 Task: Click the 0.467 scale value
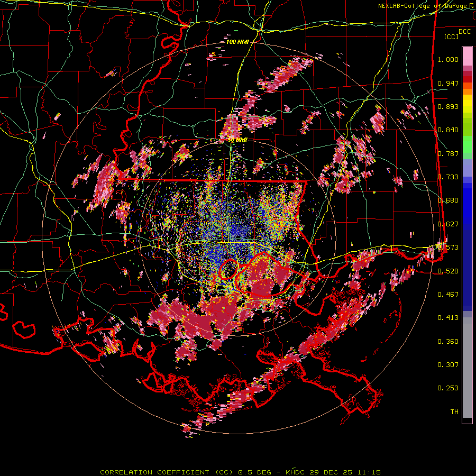448,294
